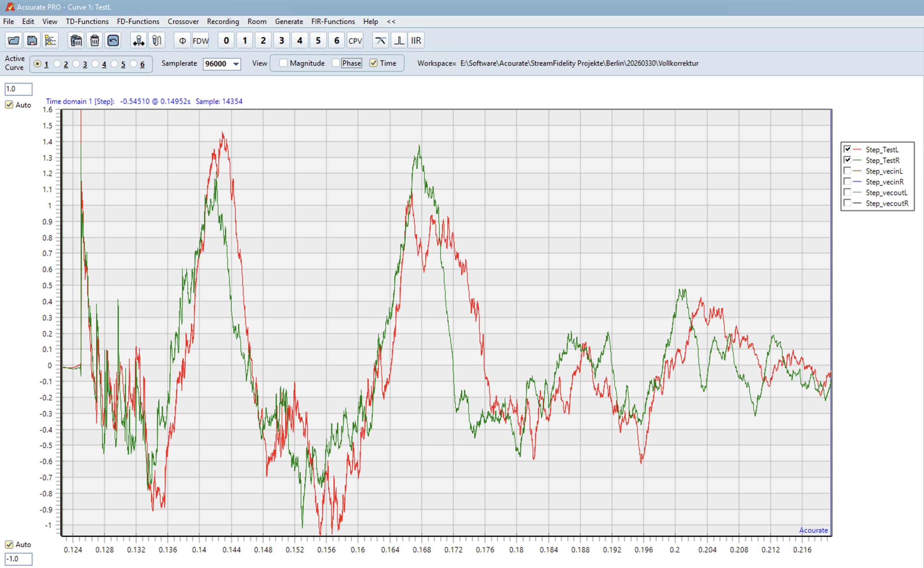Open the Samplerate dropdown
This screenshot has width=924, height=568.
(x=236, y=64)
